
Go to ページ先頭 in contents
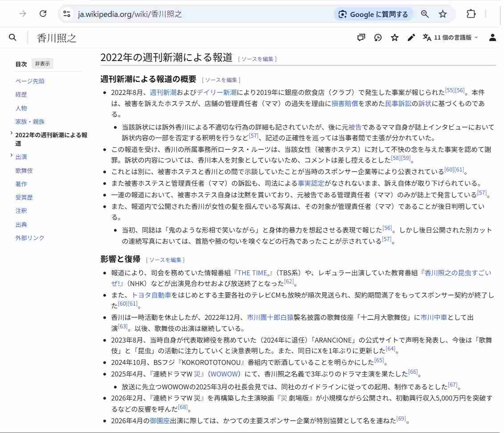click(x=30, y=81)
